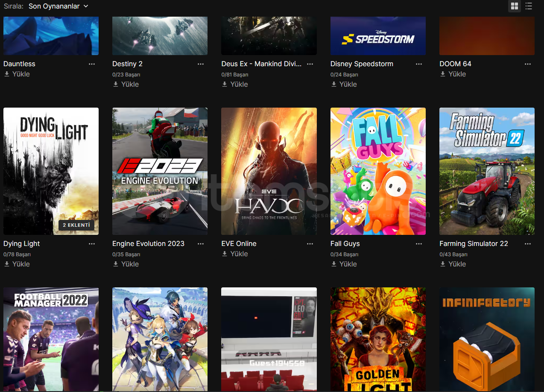The height and width of the screenshot is (392, 544).
Task: Open options menu for Fall Guys
Action: coord(419,243)
